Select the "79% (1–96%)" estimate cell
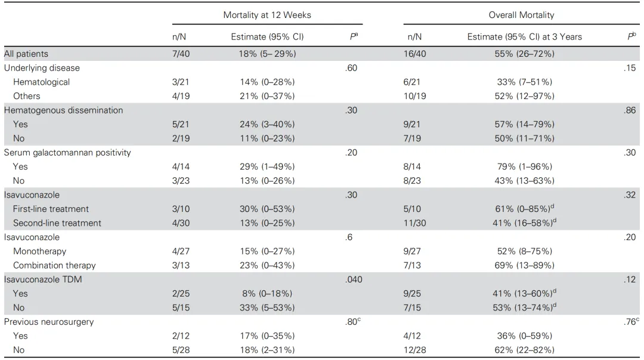The width and height of the screenshot is (644, 360). pyautogui.click(x=525, y=167)
